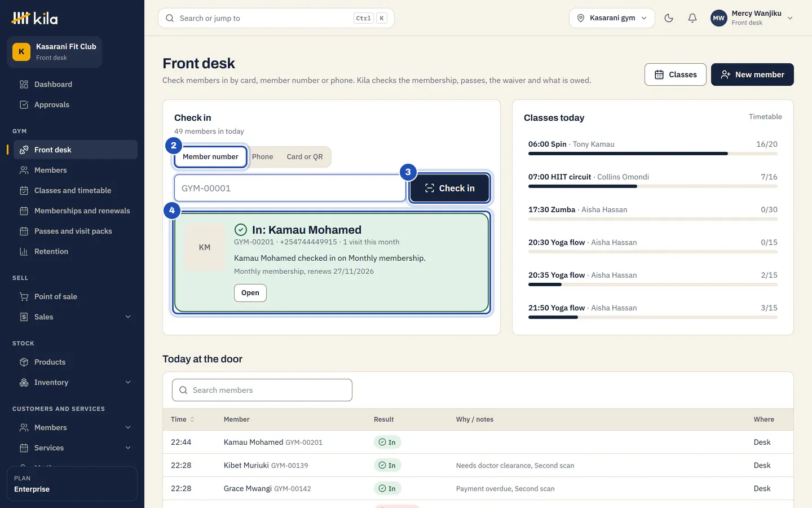Image resolution: width=812 pixels, height=508 pixels.
Task: Open notifications via the bell icon
Action: pyautogui.click(x=692, y=18)
